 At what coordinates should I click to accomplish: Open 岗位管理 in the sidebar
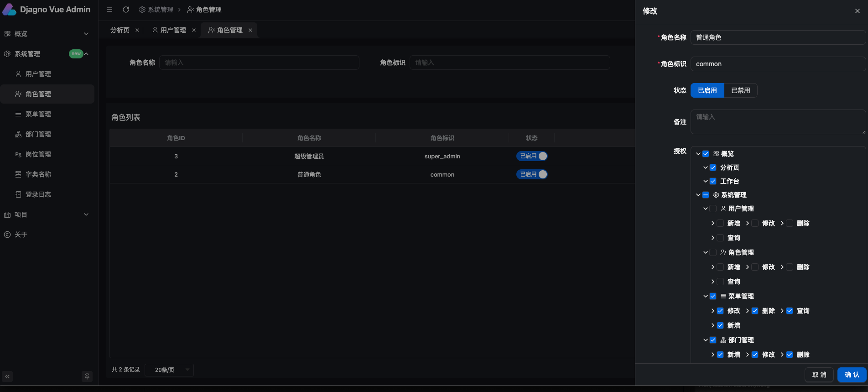point(38,154)
